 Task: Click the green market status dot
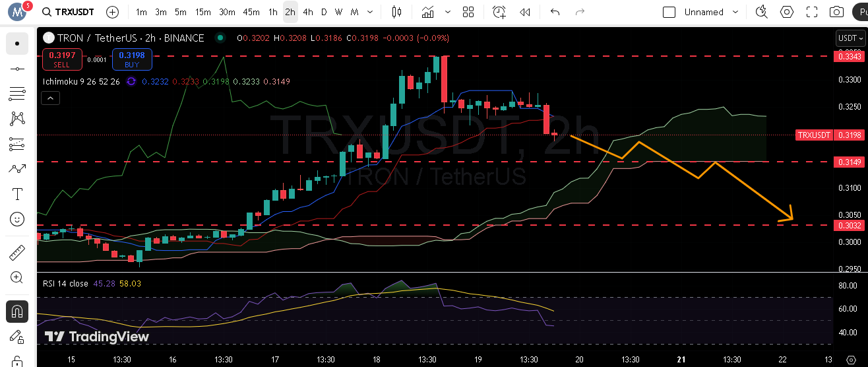(x=220, y=38)
